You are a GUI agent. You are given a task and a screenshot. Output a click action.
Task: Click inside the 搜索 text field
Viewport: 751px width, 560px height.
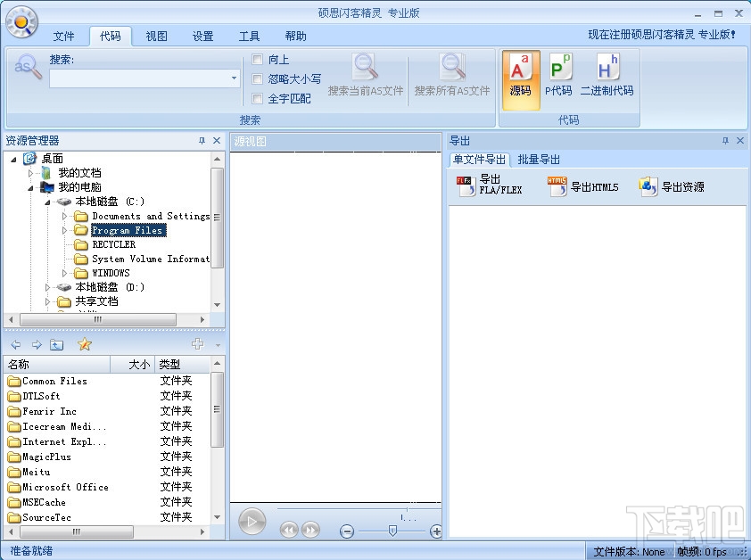(139, 78)
